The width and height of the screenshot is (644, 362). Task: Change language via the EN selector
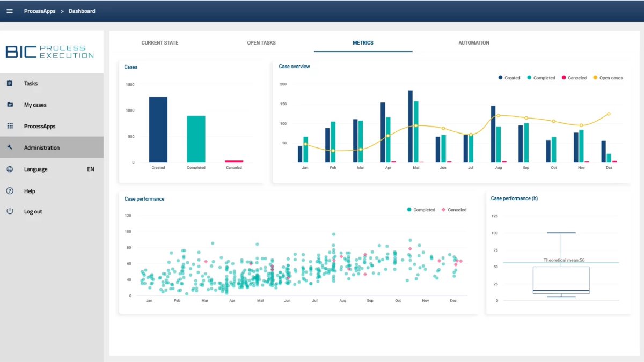(x=91, y=169)
